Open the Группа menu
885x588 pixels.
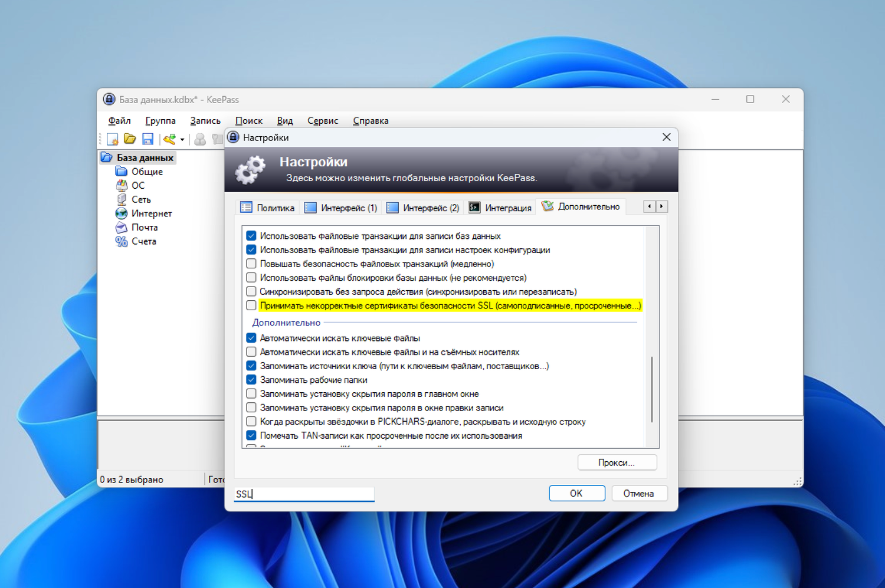(x=160, y=121)
